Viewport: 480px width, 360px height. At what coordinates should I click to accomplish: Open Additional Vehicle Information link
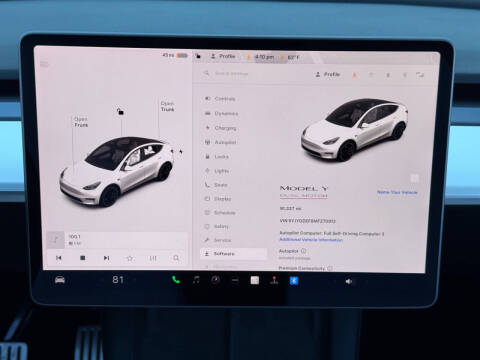coord(311,239)
